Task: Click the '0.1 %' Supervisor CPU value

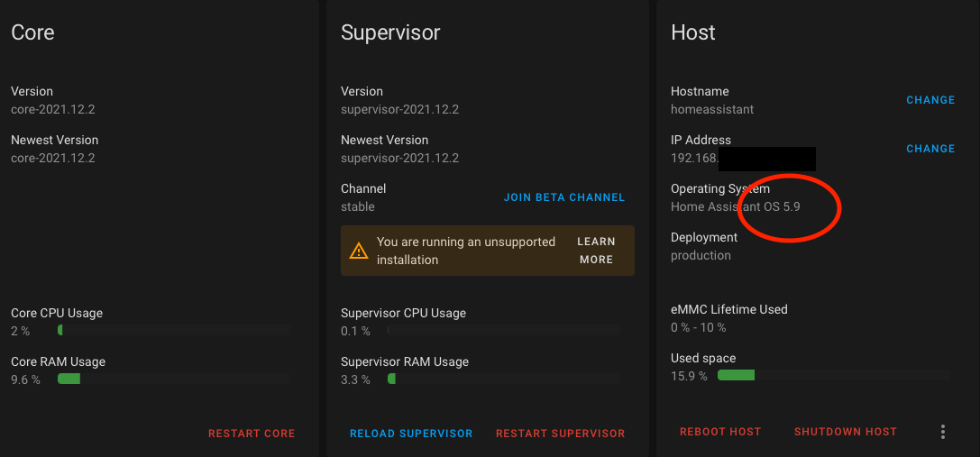Action: (355, 332)
